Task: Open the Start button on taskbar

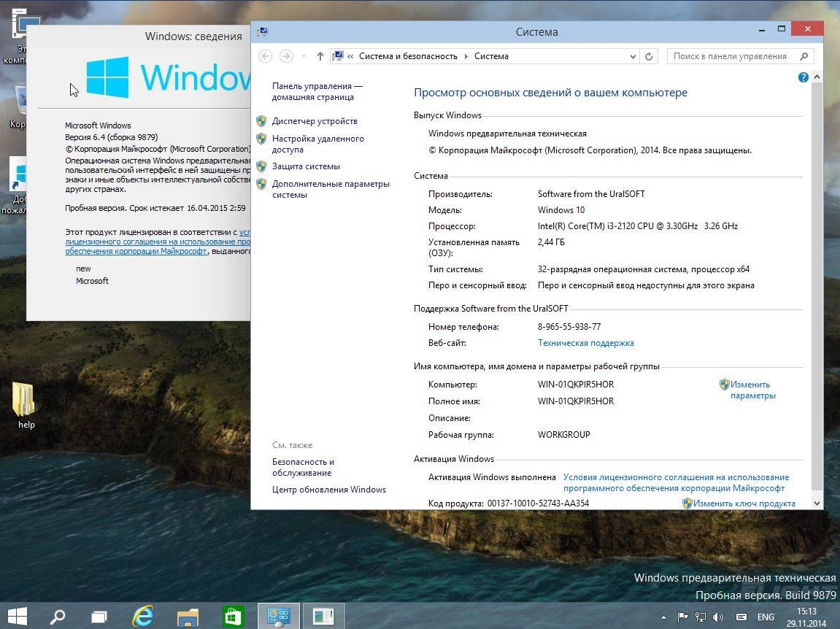Action: pos(17,616)
